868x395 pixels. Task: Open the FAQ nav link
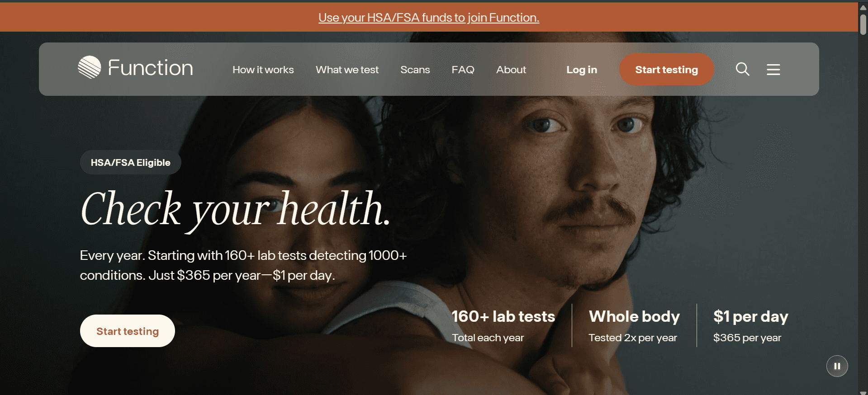pyautogui.click(x=463, y=70)
